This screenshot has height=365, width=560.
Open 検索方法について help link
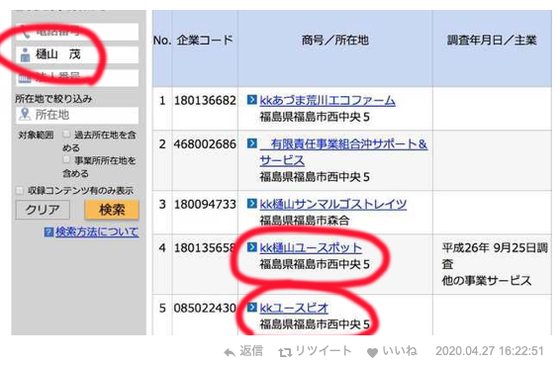click(97, 232)
